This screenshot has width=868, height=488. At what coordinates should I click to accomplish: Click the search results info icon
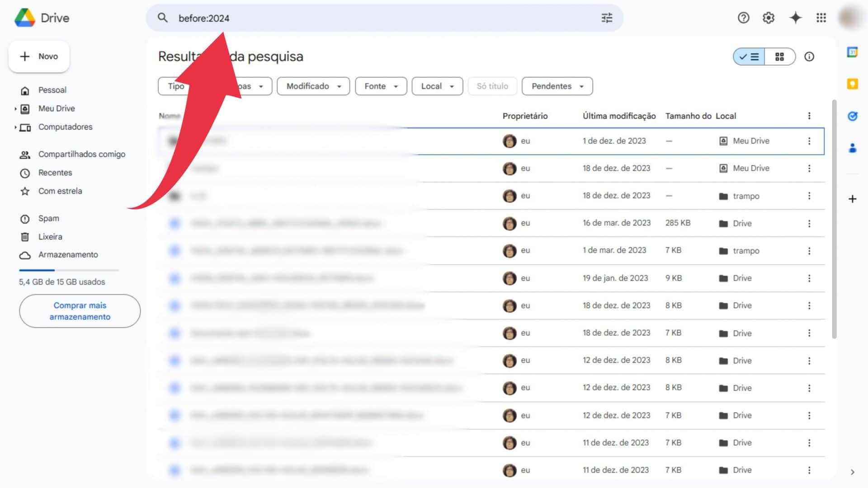809,56
